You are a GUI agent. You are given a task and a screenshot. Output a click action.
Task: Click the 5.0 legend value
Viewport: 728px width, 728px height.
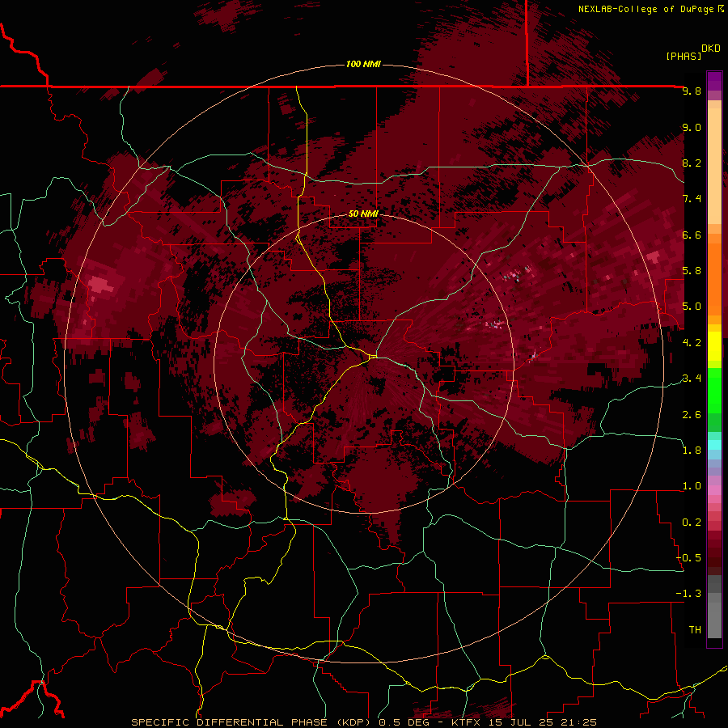[692, 307]
